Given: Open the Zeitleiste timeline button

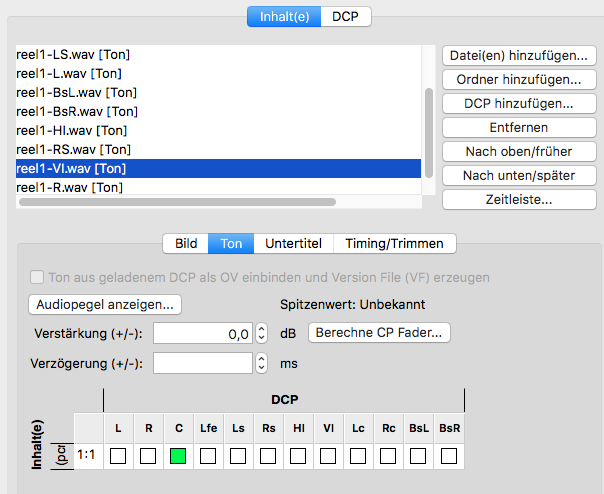Looking at the screenshot, I should click(x=519, y=200).
